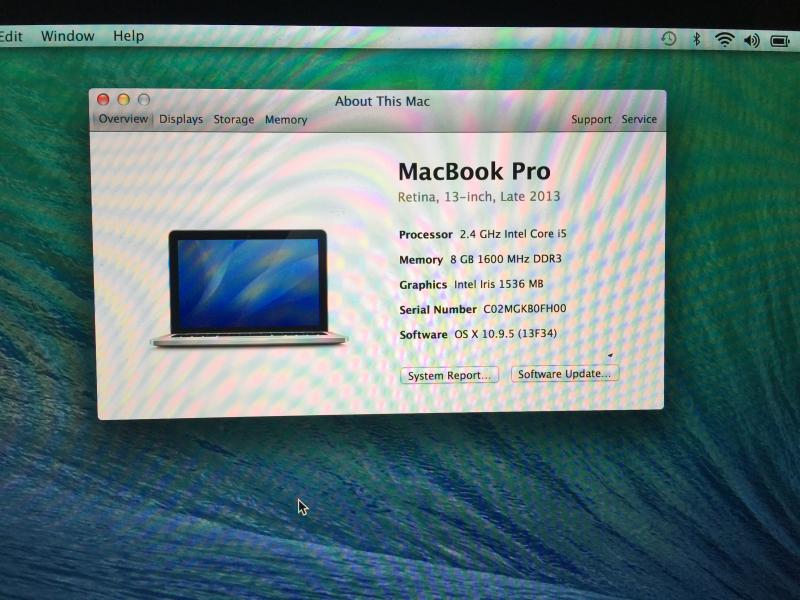The width and height of the screenshot is (800, 600).
Task: Click the Retina, 13-inch, Late 2013 text
Action: tap(479, 197)
